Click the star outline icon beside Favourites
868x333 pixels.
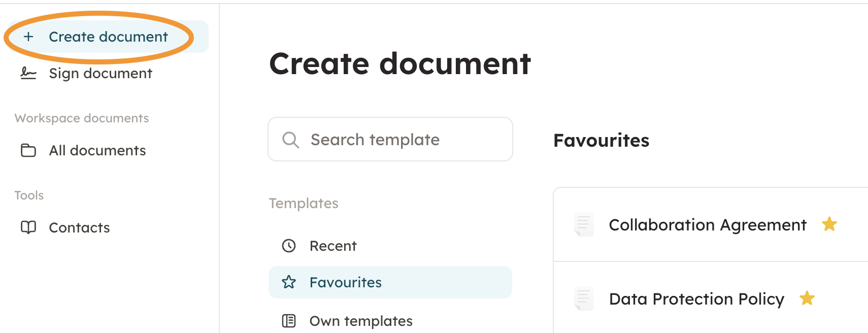click(x=289, y=282)
